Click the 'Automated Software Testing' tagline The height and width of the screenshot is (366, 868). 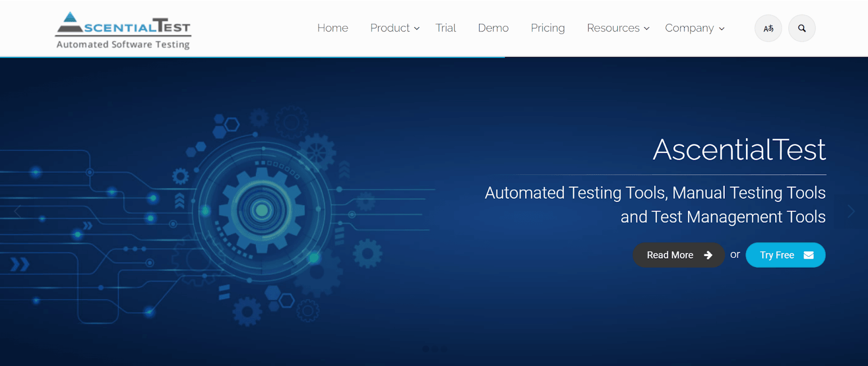tap(123, 45)
